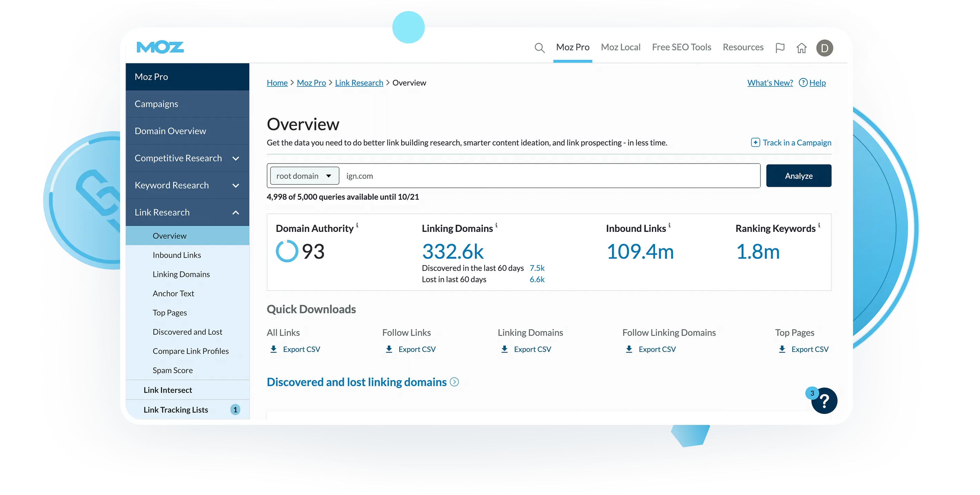Screen dimensions: 980x495
Task: Collapse the Link Research section
Action: click(236, 212)
